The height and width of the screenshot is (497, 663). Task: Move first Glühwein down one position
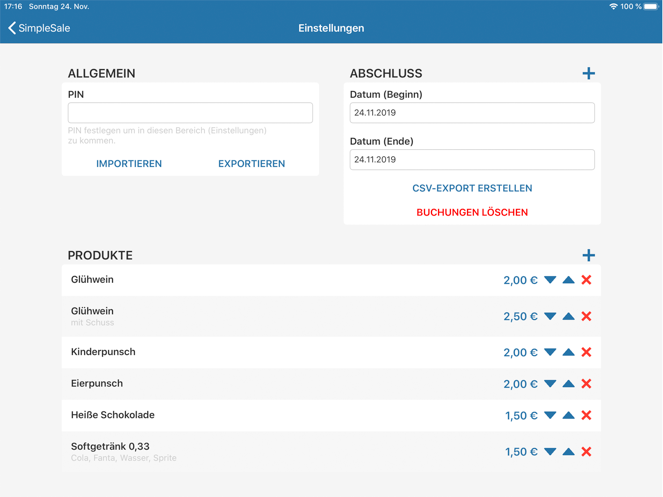(x=550, y=280)
